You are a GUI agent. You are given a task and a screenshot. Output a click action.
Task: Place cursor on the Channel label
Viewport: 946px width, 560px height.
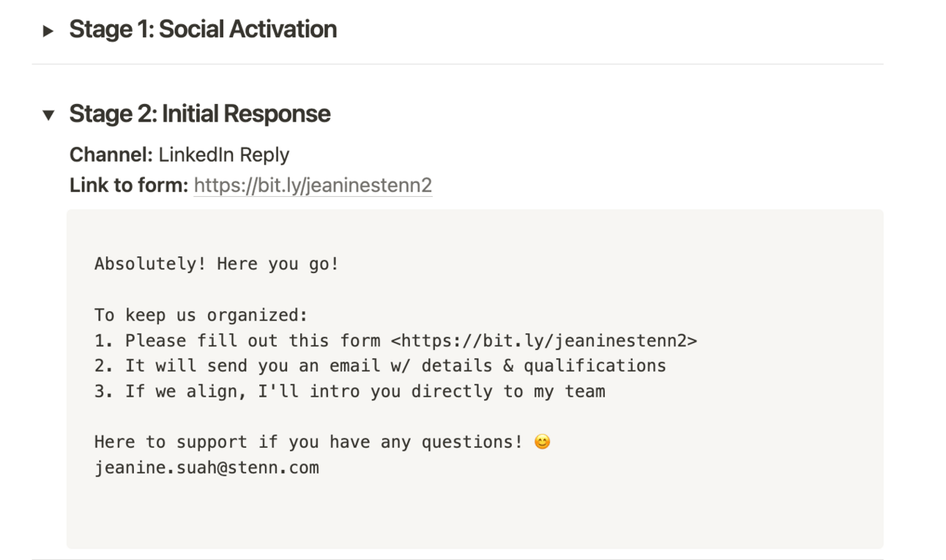tap(111, 154)
